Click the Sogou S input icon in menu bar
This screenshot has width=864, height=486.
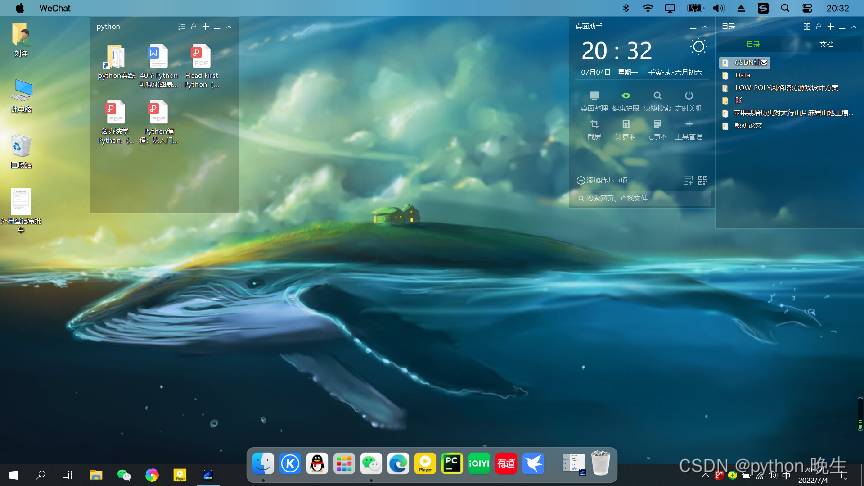(x=763, y=8)
